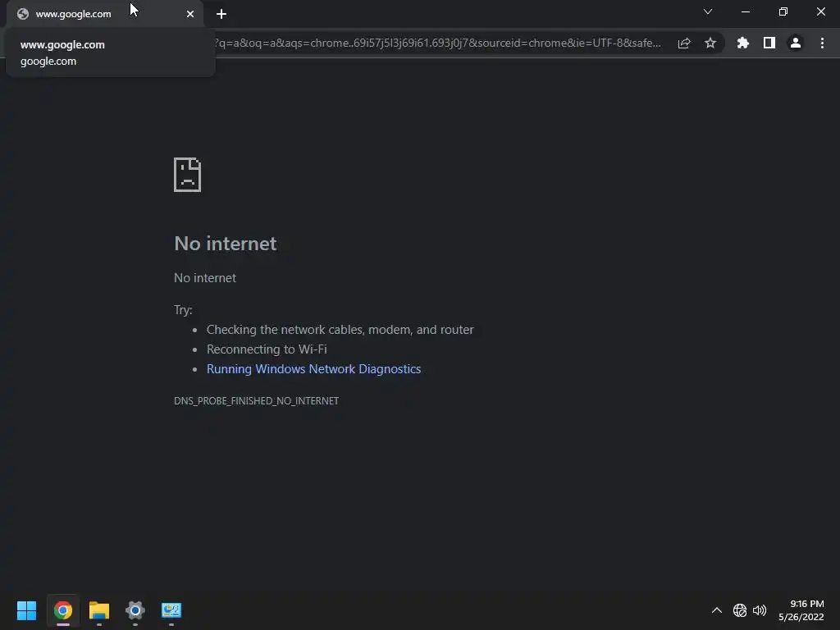Screen dimensions: 840x630
Task: Click the volume speaker icon in system tray
Action: pyautogui.click(x=760, y=610)
